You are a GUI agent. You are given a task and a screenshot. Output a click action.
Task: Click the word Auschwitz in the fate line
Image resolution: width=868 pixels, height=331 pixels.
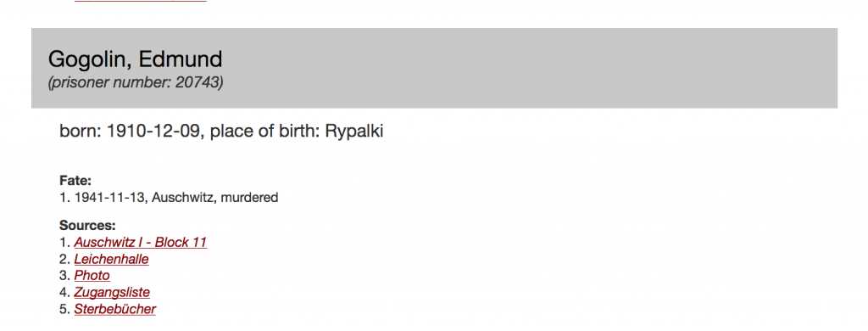coord(183,197)
